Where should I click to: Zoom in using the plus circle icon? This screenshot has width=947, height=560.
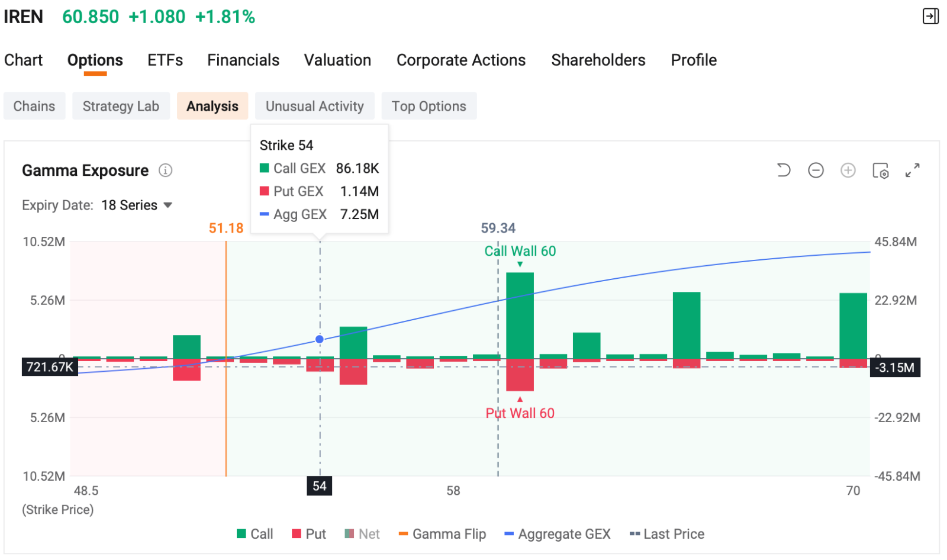[x=848, y=170]
